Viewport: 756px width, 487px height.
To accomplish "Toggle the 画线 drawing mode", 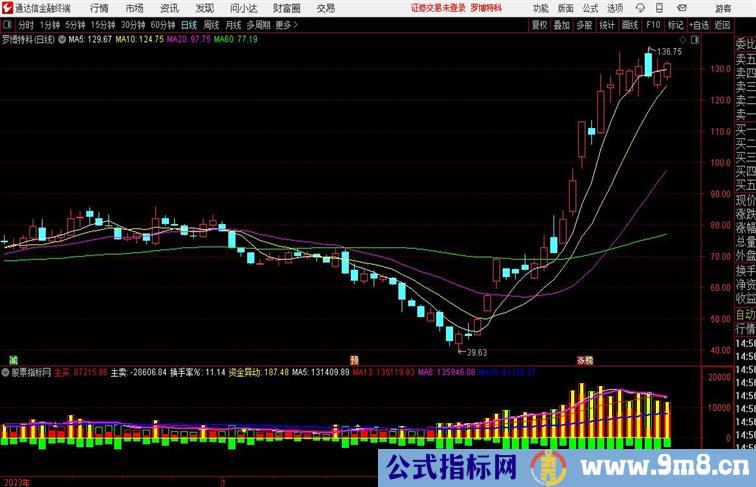I will (x=630, y=25).
